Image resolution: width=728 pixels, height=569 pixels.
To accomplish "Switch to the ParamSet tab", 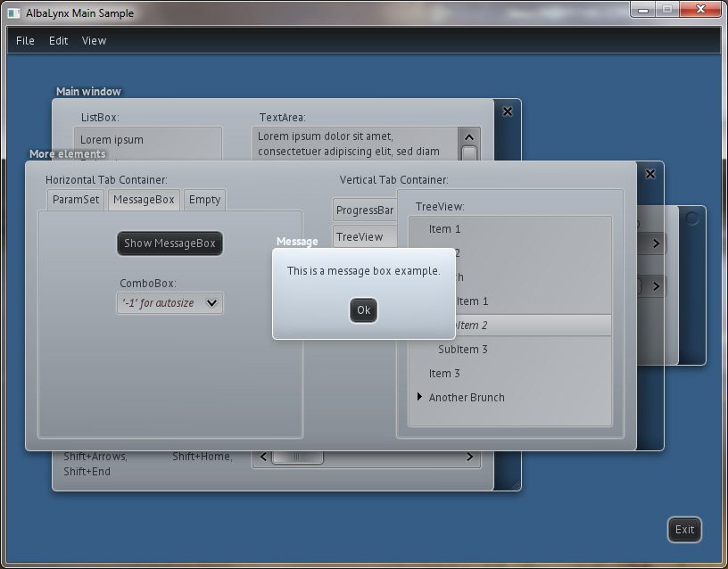I will tap(76, 200).
